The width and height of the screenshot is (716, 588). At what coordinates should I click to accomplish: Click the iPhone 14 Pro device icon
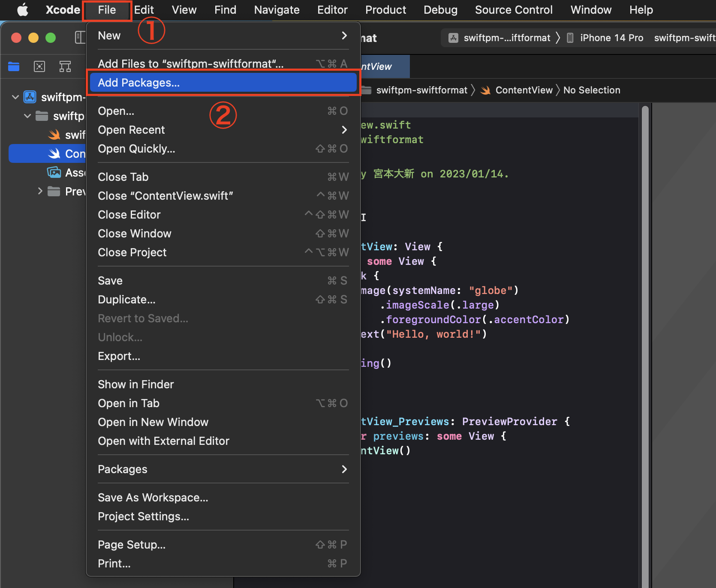570,38
